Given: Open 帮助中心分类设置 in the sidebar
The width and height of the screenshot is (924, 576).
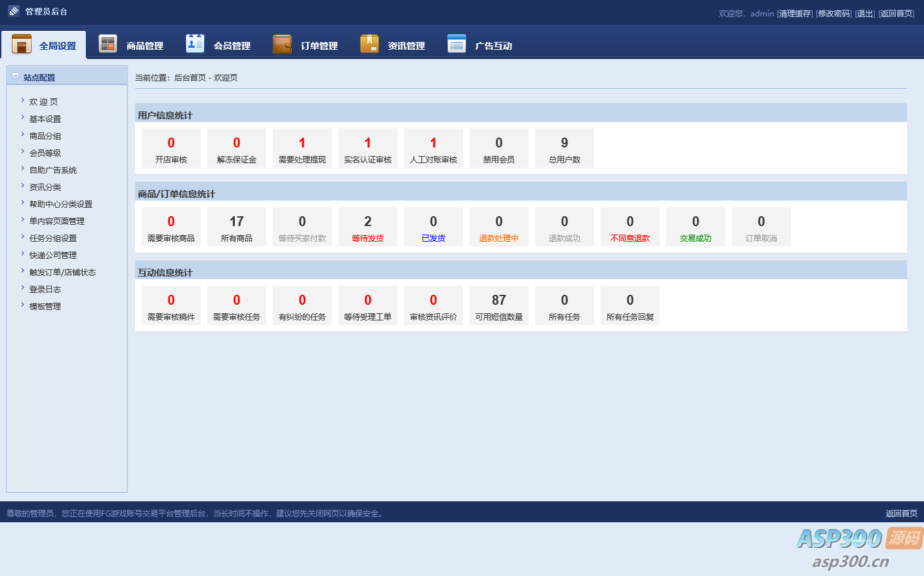Looking at the screenshot, I should pyautogui.click(x=61, y=204).
